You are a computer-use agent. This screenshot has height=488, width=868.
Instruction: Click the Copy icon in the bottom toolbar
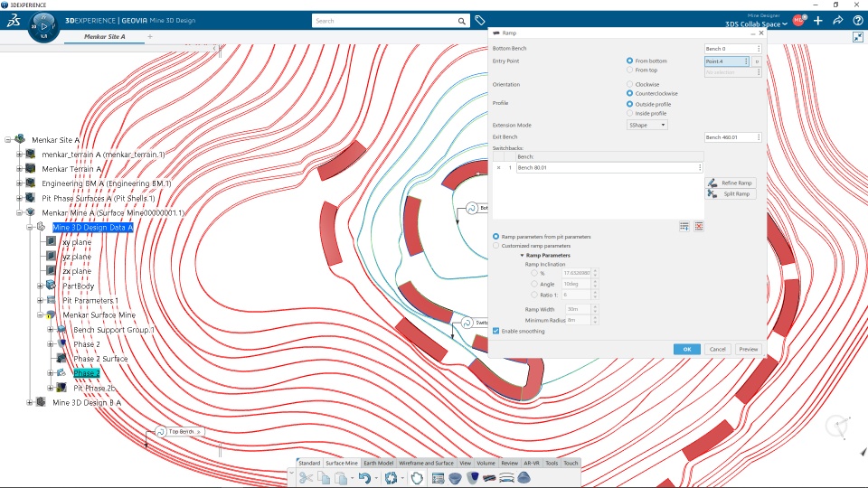324,477
